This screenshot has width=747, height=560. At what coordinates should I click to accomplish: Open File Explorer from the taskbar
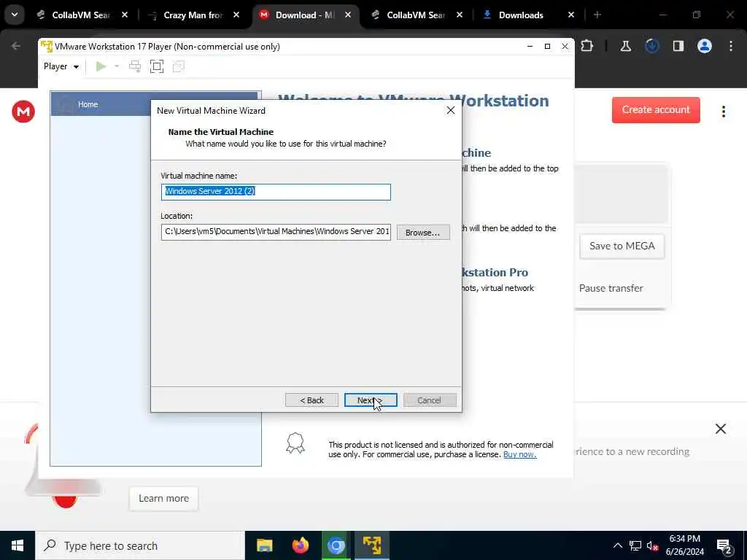coord(264,545)
